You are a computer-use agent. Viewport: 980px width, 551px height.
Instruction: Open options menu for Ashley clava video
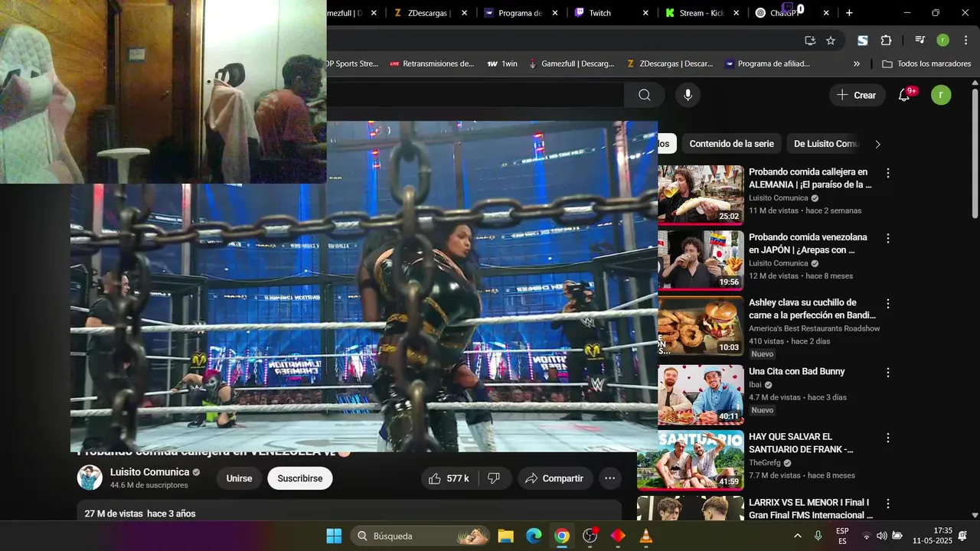tap(888, 304)
